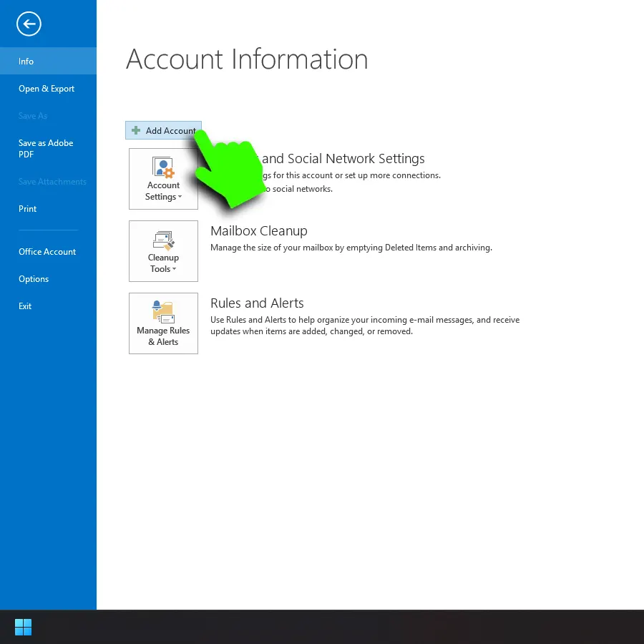The height and width of the screenshot is (644, 644).
Task: Expand the Account Settings dropdown arrow
Action: click(180, 197)
